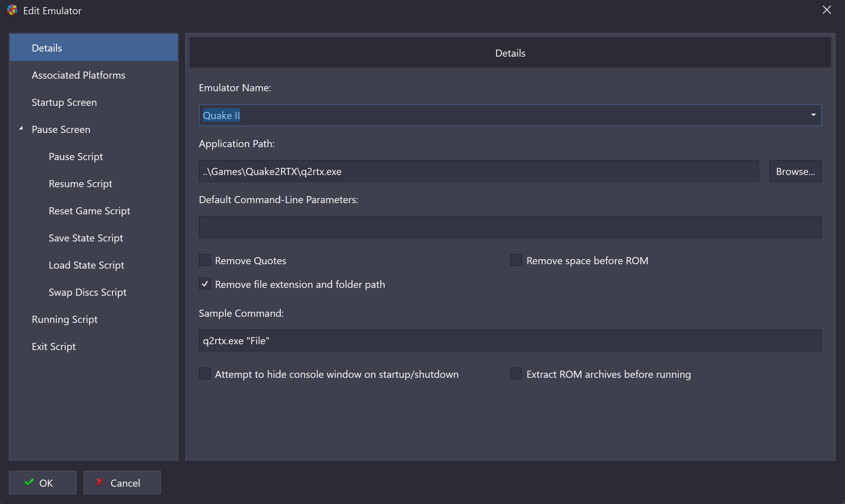The image size is (845, 504).
Task: Click the 'Edit Emulator' window title
Action: [x=52, y=11]
